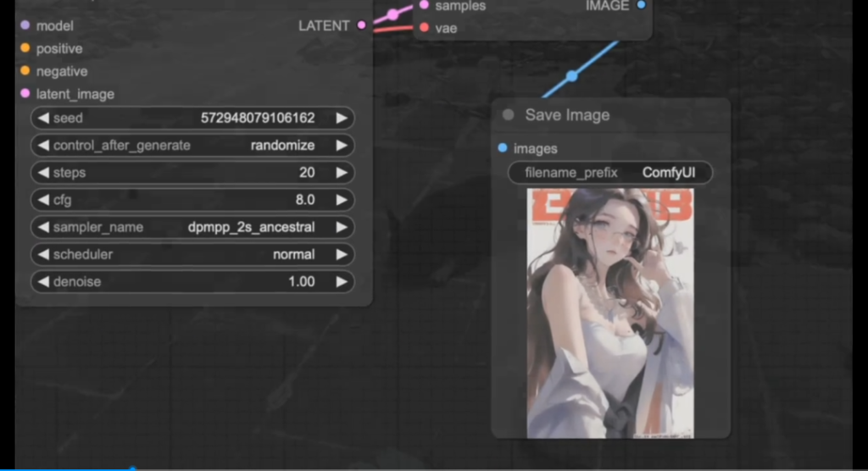The height and width of the screenshot is (471, 868).
Task: Click the IMAGE output socket
Action: point(641,5)
